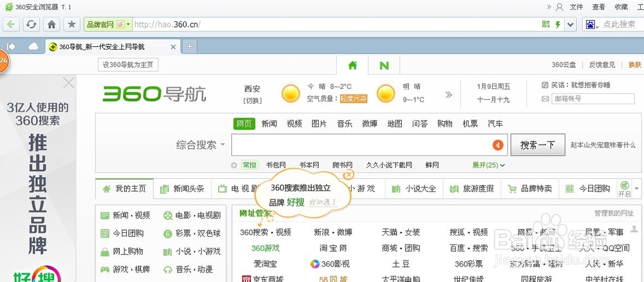644x282 pixels.
Task: Click the 轻度污染 air quality label
Action: pos(353,99)
